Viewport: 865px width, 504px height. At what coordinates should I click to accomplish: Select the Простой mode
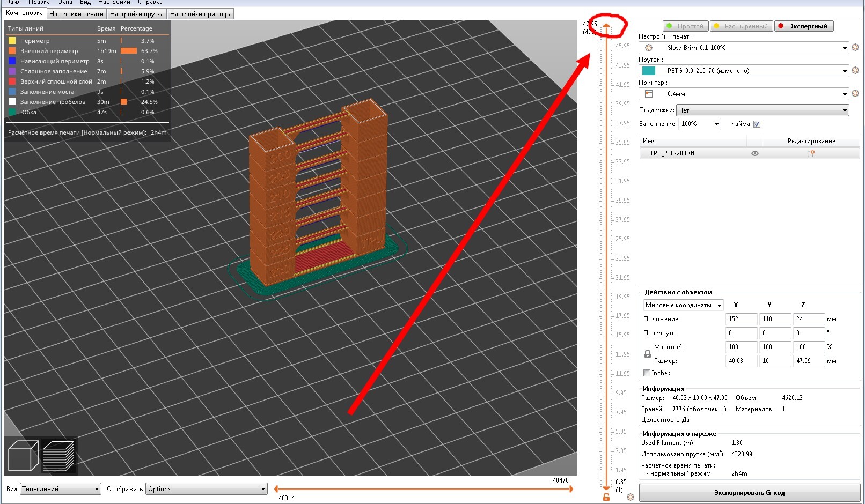[x=686, y=26]
